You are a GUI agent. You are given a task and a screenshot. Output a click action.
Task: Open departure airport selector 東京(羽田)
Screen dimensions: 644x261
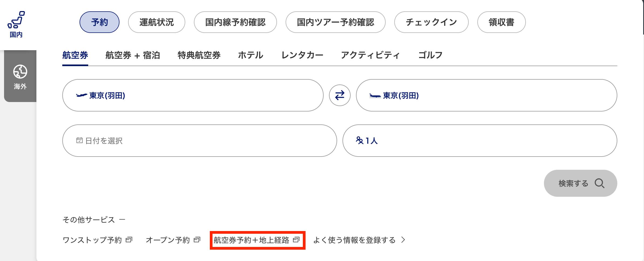coord(193,95)
